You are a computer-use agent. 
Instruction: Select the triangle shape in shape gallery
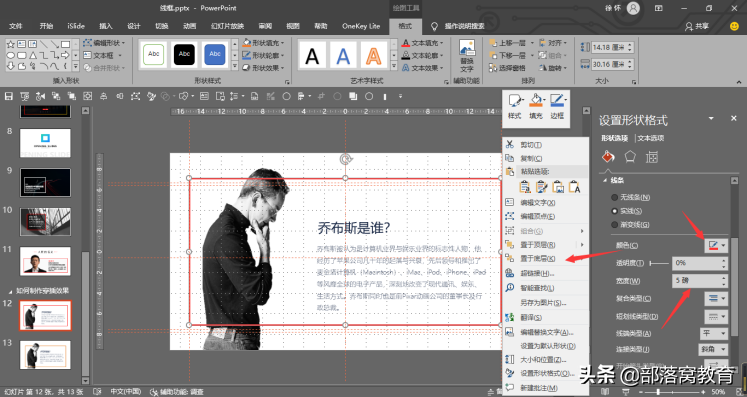tap(32, 55)
